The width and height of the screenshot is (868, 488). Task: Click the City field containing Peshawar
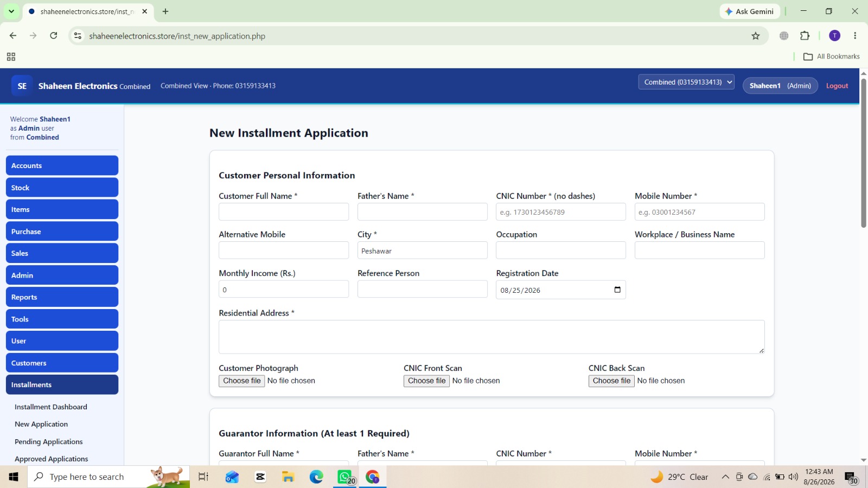(x=423, y=250)
